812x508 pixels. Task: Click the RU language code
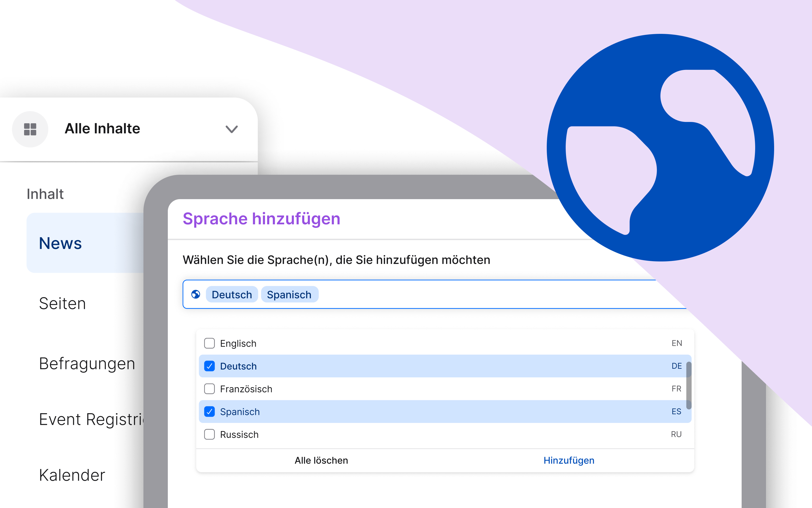(676, 434)
